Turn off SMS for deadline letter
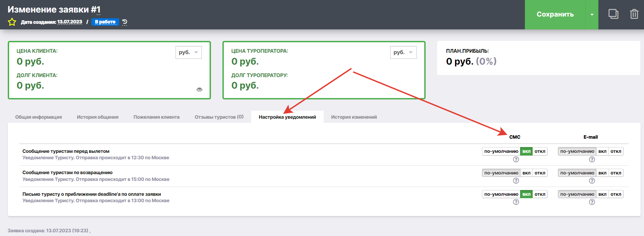 point(540,194)
